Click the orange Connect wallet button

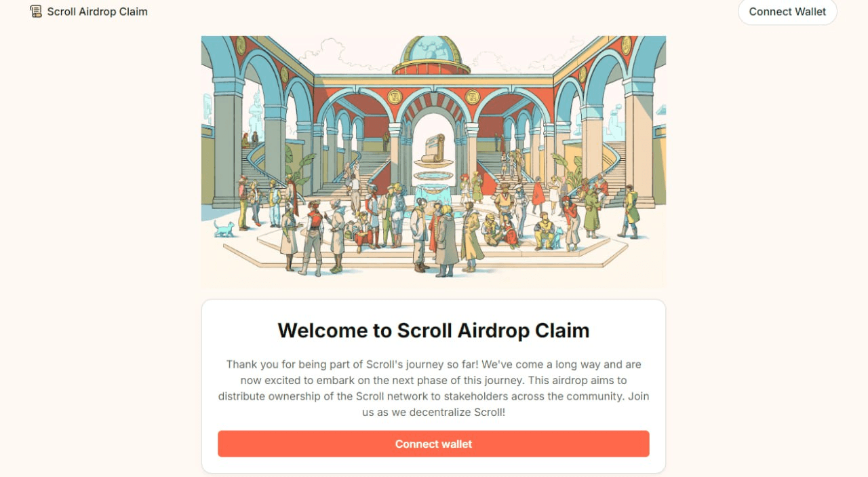coord(433,444)
